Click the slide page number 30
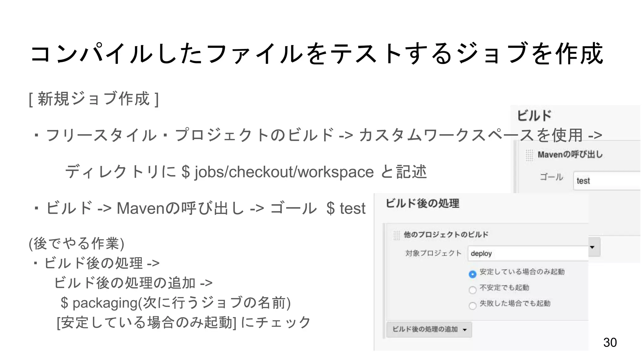This screenshot has height=362, width=644. pyautogui.click(x=610, y=343)
